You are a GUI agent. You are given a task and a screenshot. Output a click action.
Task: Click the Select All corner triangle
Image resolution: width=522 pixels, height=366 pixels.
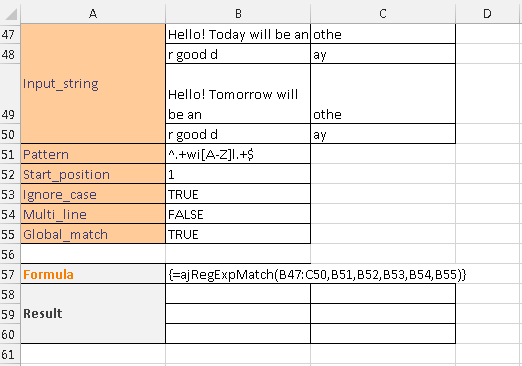point(10,14)
